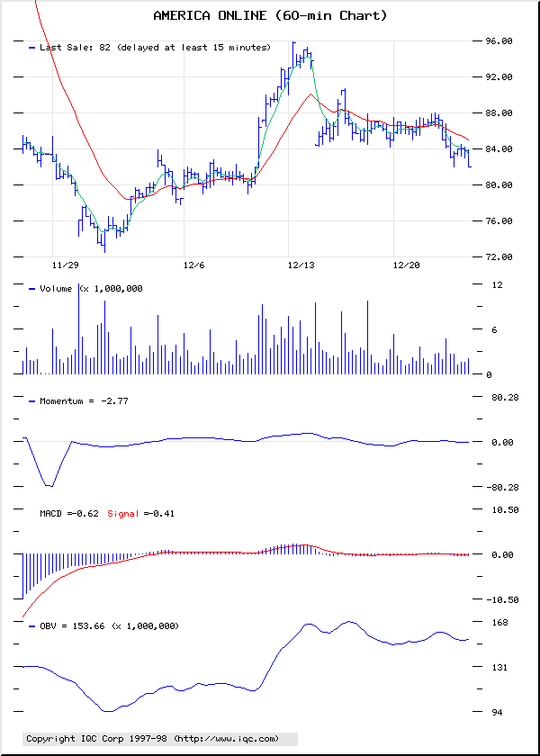This screenshot has height=756, width=540.
Task: Click the 131 OBV axis label
Action: pos(500,668)
